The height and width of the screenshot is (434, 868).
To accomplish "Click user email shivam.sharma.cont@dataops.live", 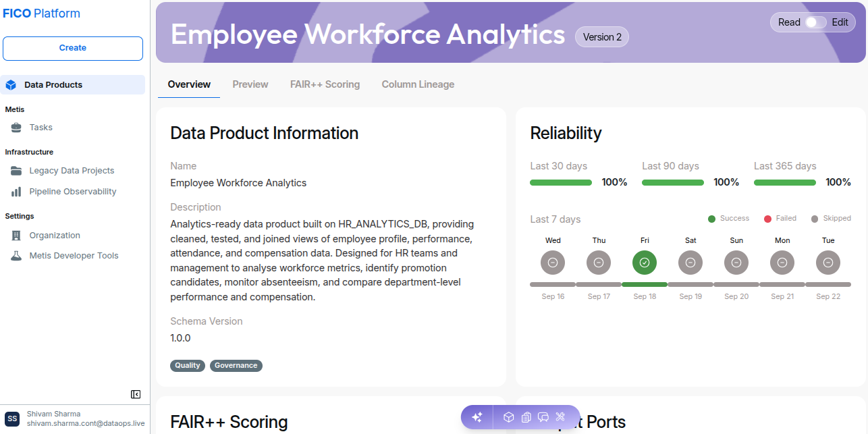I will click(86, 424).
